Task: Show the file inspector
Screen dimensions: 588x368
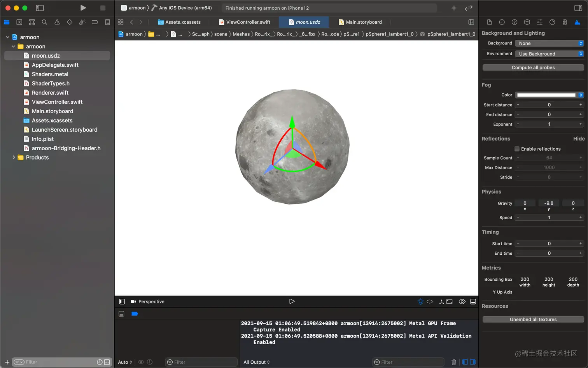Action: click(489, 22)
